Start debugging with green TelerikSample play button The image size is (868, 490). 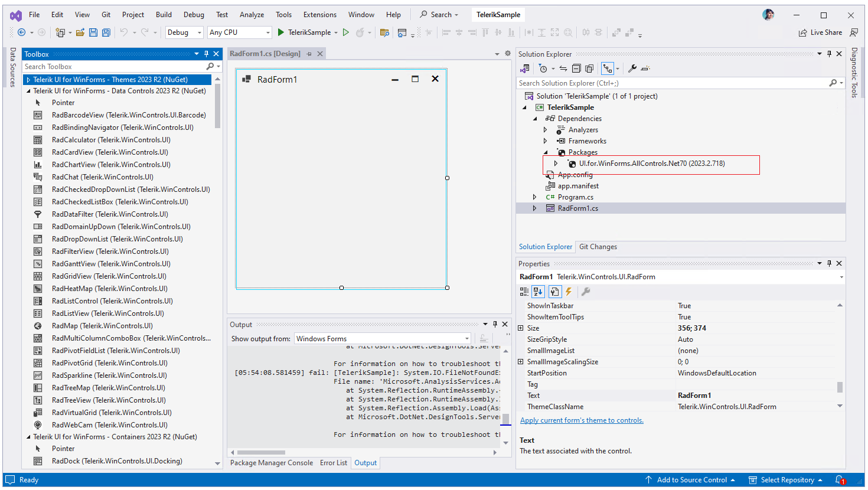[282, 32]
